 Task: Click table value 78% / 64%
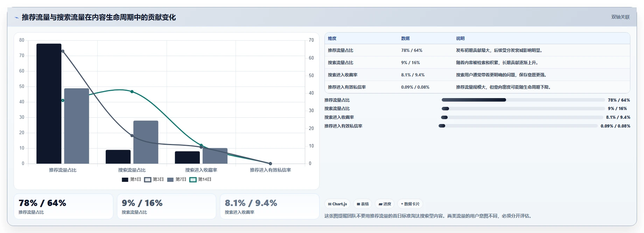click(x=412, y=50)
